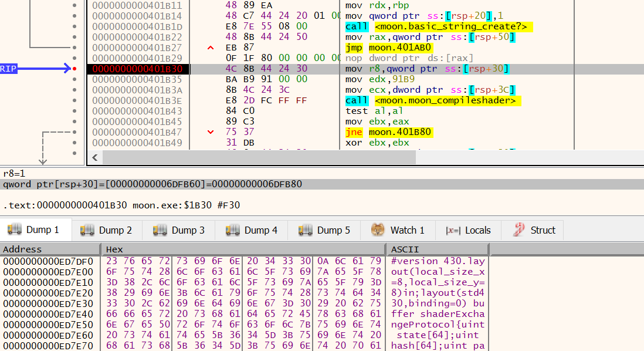Toggle breakpoint dot at address 401B1D
Viewport: 644px width, 351px height.
[74, 26]
